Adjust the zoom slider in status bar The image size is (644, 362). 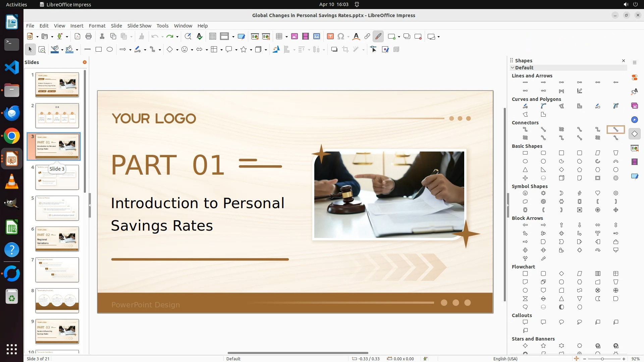pos(602,359)
